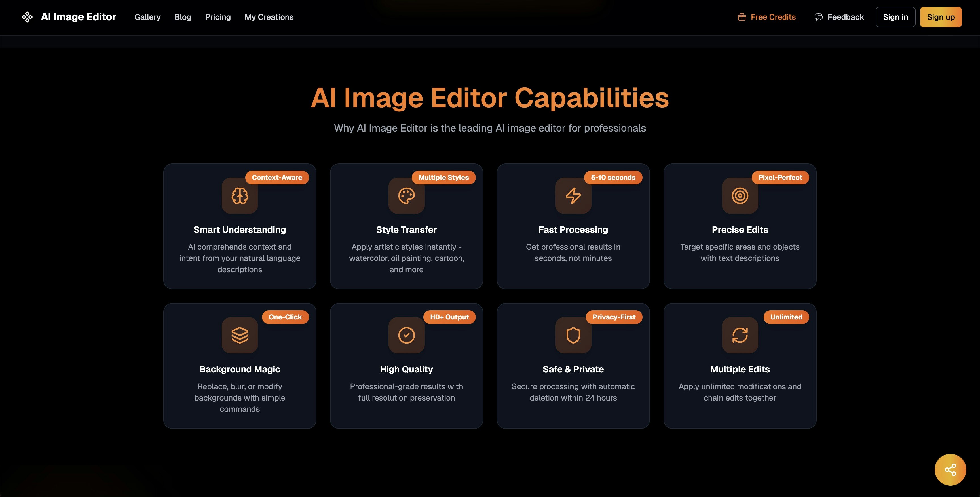Click the Fast Processing lightning bolt icon
980x497 pixels.
(x=573, y=196)
